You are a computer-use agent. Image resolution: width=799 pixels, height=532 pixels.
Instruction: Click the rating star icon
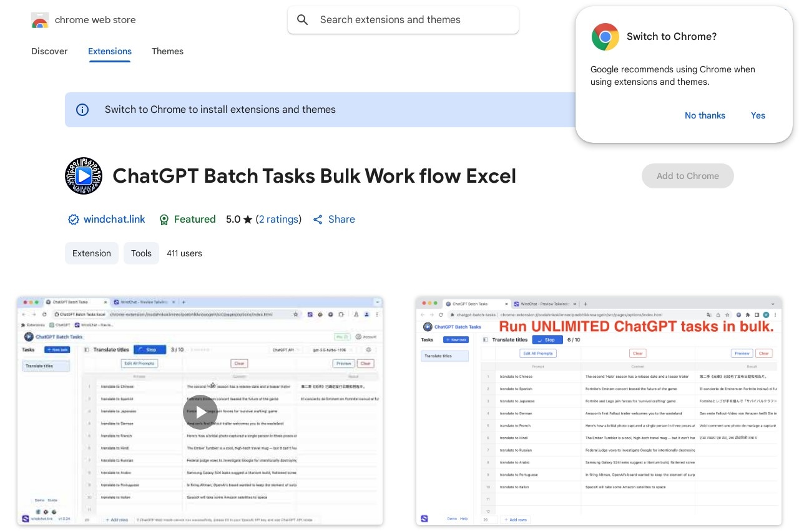pos(248,220)
